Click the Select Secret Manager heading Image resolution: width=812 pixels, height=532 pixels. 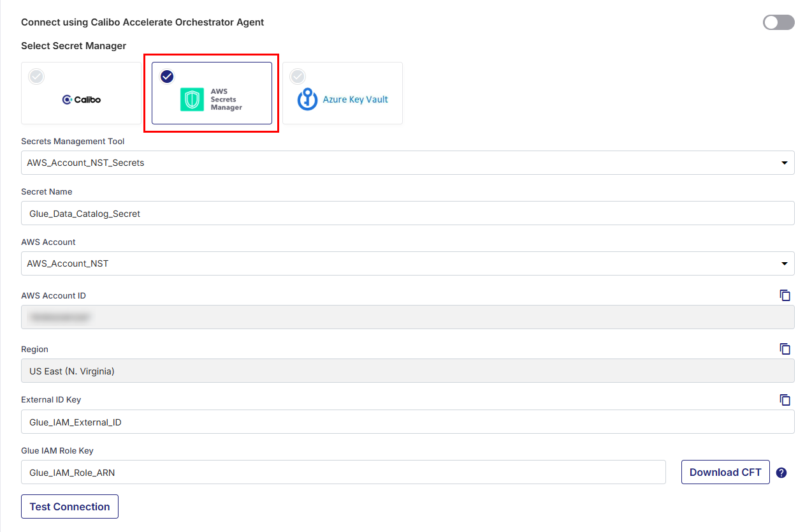[73, 46]
